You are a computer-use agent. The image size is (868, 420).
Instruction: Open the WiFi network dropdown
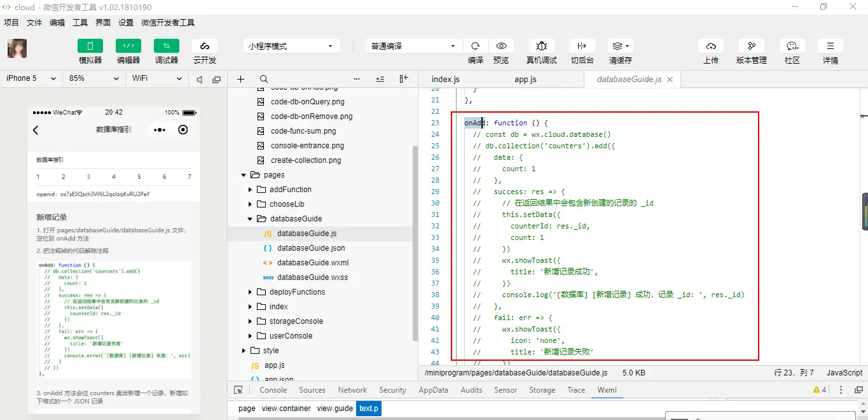point(156,78)
